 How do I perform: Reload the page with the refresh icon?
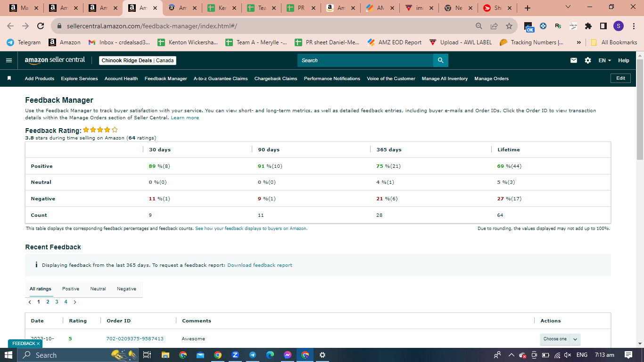tap(41, 26)
